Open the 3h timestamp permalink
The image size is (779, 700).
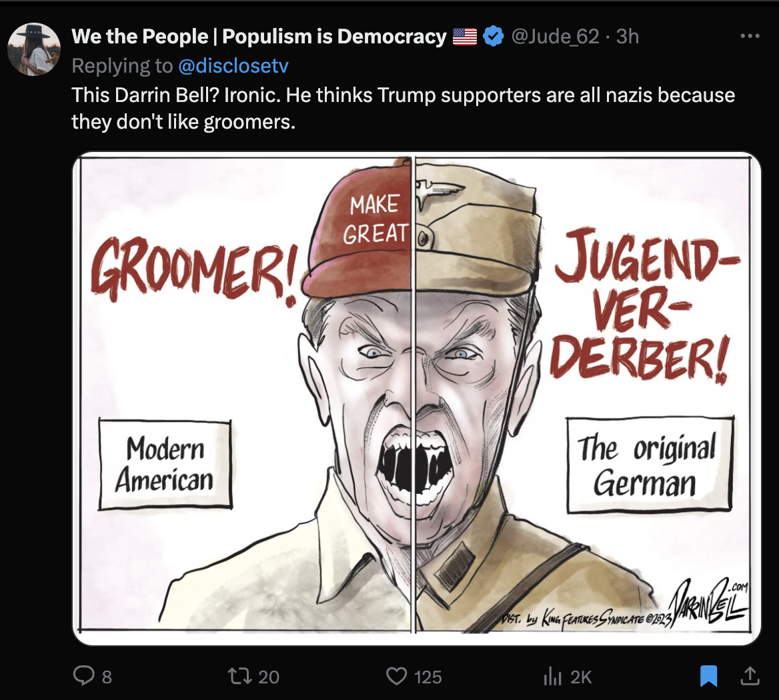pos(628,36)
